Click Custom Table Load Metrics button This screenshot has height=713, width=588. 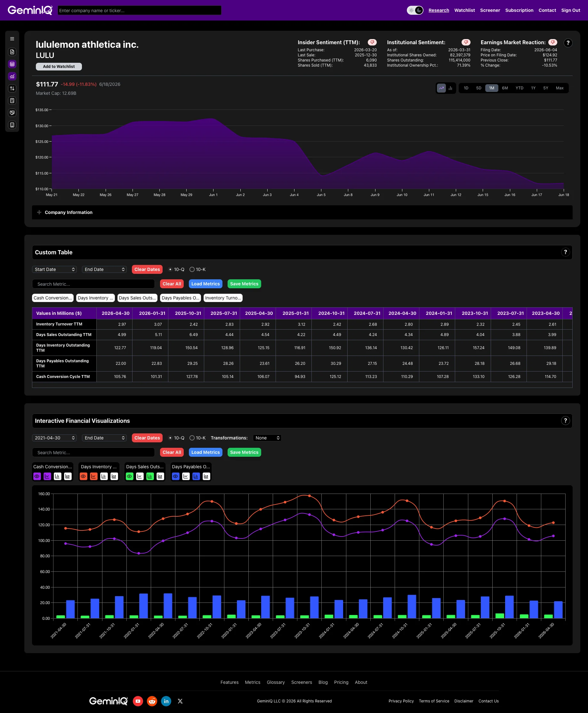pyautogui.click(x=205, y=284)
